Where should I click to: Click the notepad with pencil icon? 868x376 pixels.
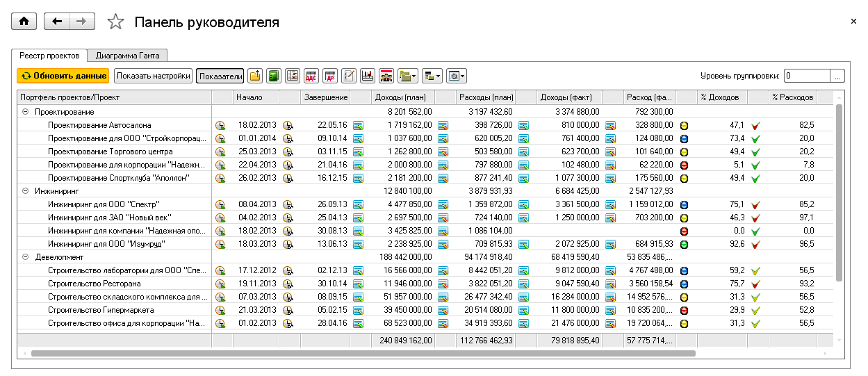[349, 76]
